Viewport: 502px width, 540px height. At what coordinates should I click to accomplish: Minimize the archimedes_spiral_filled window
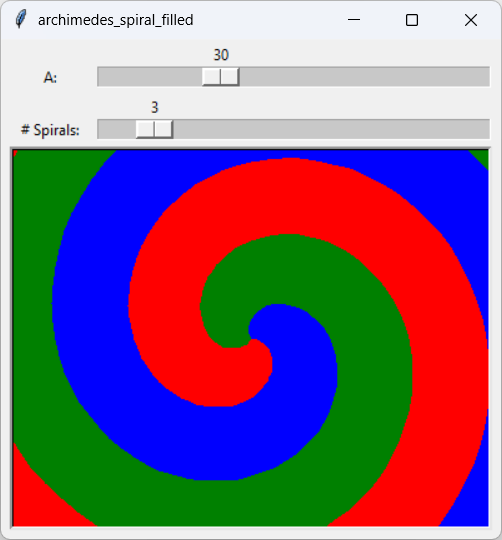[x=354, y=20]
